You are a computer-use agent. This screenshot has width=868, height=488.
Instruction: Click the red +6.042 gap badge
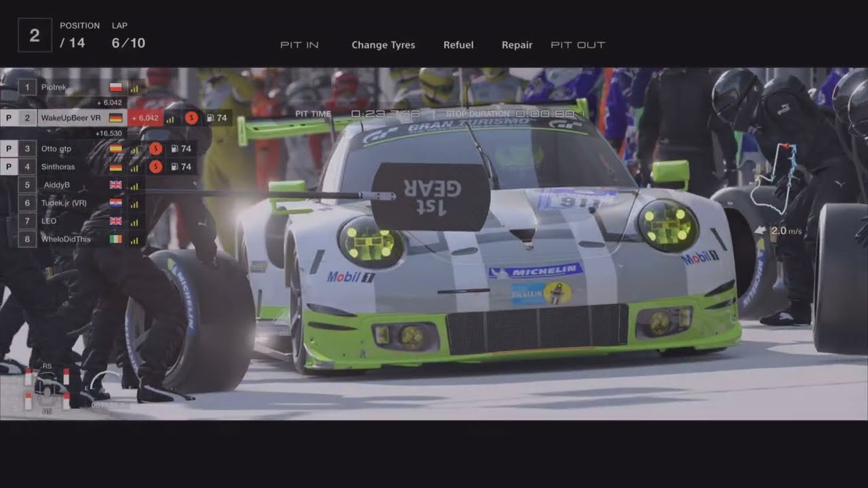tap(145, 118)
